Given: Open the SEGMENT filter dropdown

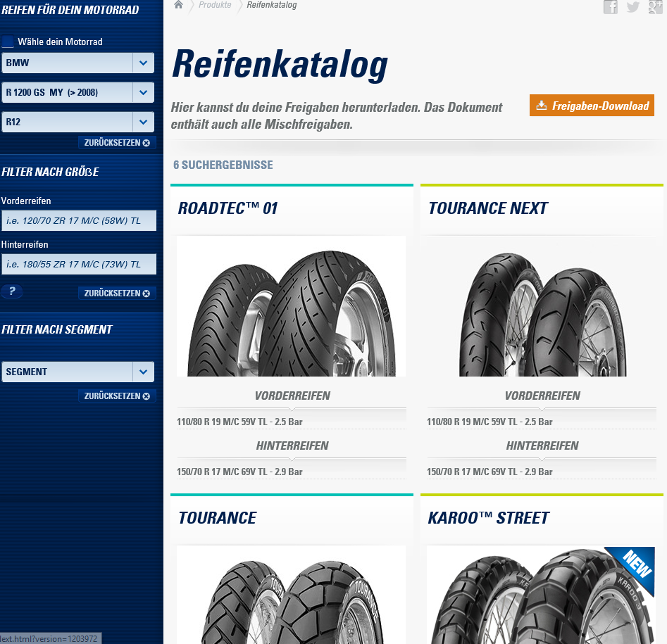Looking at the screenshot, I should (x=78, y=372).
